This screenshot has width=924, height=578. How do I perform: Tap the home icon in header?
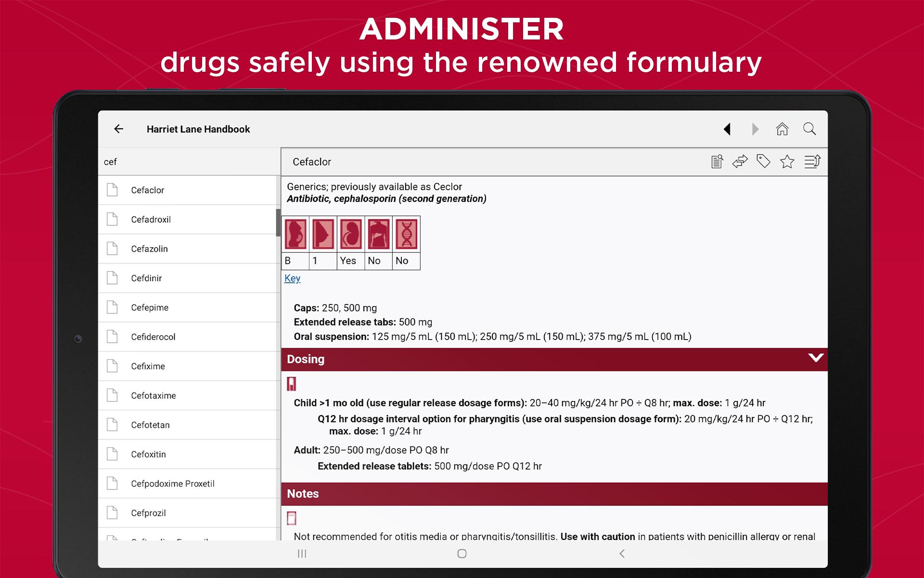782,129
